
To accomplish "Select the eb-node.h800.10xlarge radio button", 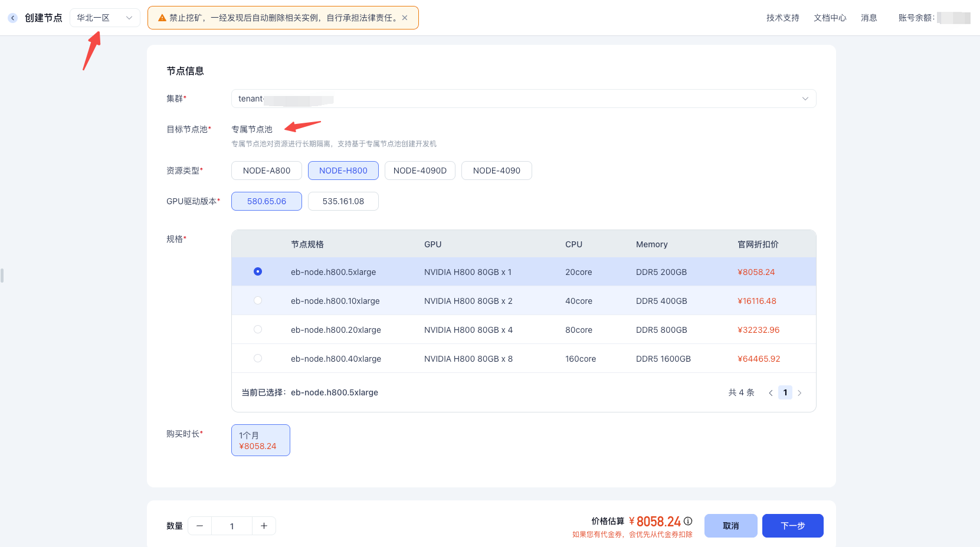I will click(258, 300).
